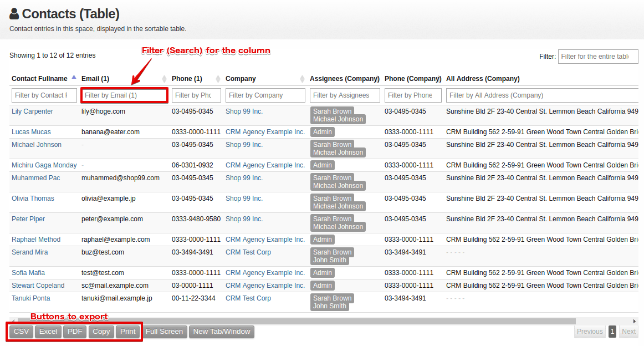Viewport: 644px width, 346px height.
Task: Open table in New Tab/Window
Action: pos(222,332)
